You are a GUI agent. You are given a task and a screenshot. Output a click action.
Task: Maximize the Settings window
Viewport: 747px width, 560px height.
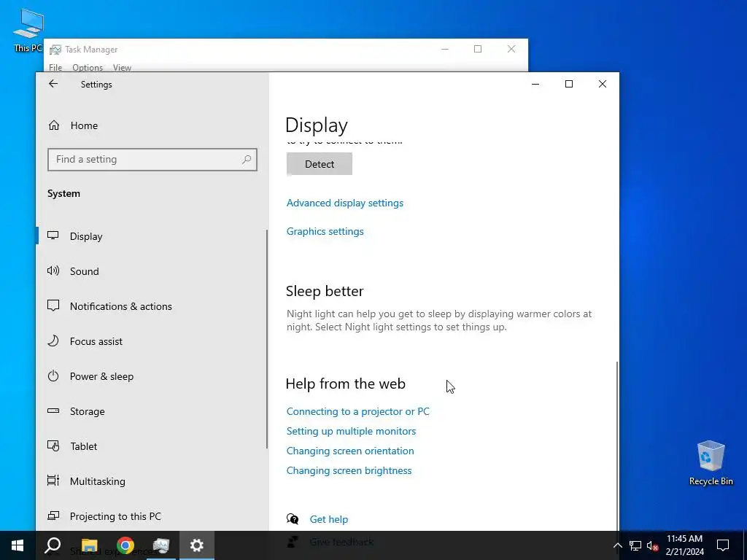[x=569, y=84]
